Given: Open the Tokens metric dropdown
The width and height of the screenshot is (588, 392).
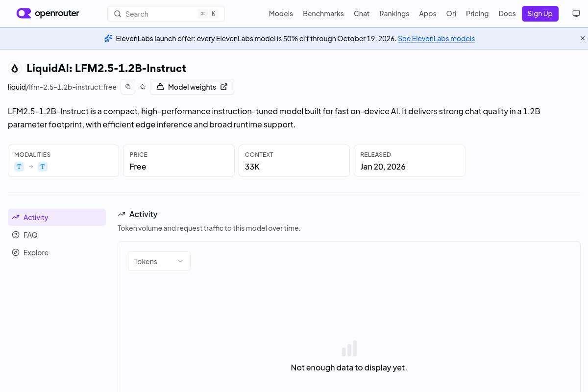Looking at the screenshot, I should 159,261.
